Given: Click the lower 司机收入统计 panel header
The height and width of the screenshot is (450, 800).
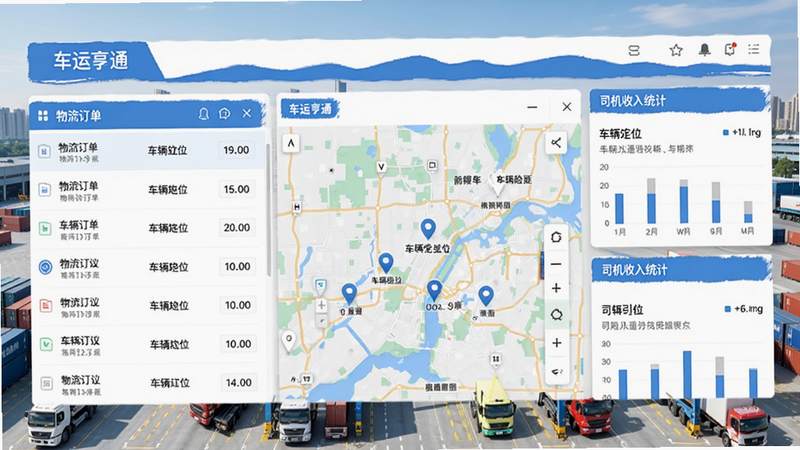Looking at the screenshot, I should [682, 269].
